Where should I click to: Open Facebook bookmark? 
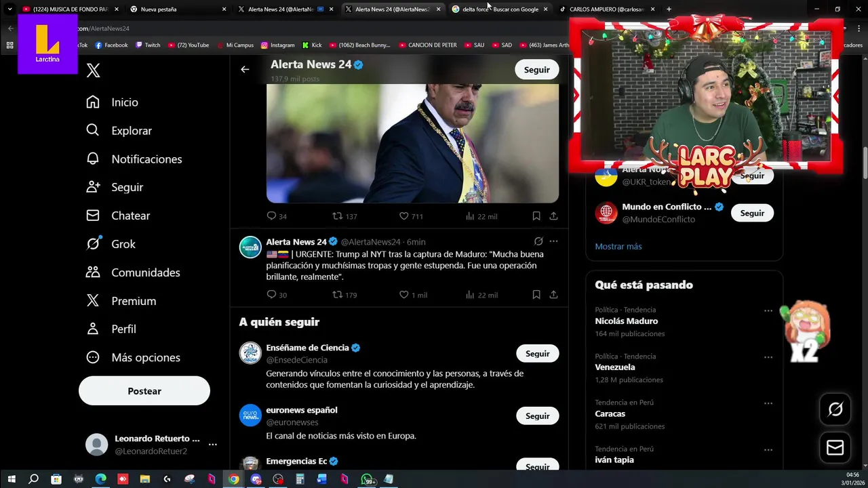[111, 45]
